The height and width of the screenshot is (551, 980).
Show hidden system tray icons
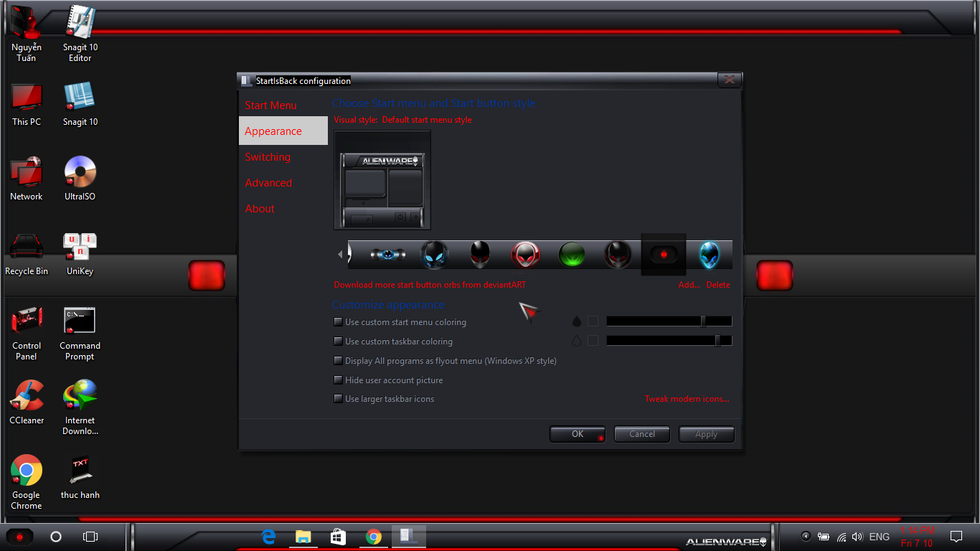tap(806, 537)
